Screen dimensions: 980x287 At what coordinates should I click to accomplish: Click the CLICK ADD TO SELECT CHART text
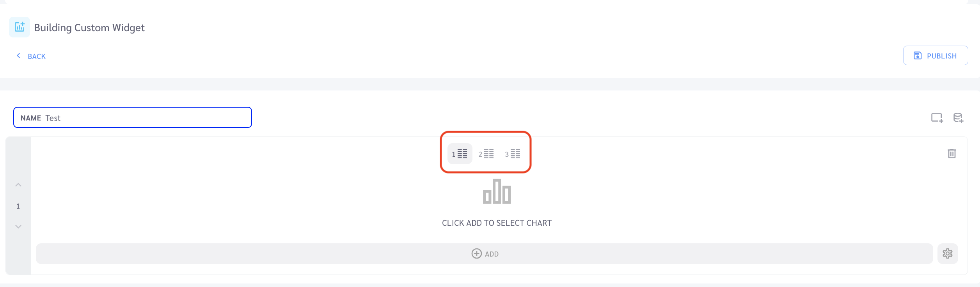497,223
